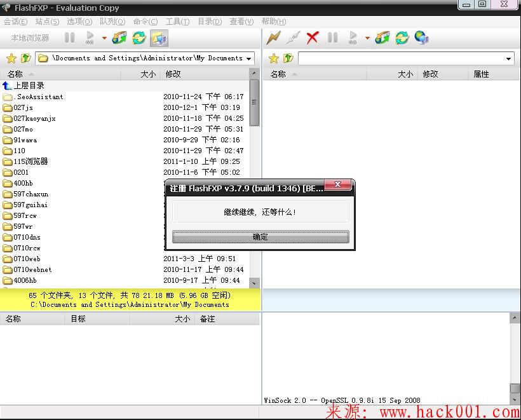The width and height of the screenshot is (521, 420).
Task: Go up one folder in local pane
Action: pos(25,58)
